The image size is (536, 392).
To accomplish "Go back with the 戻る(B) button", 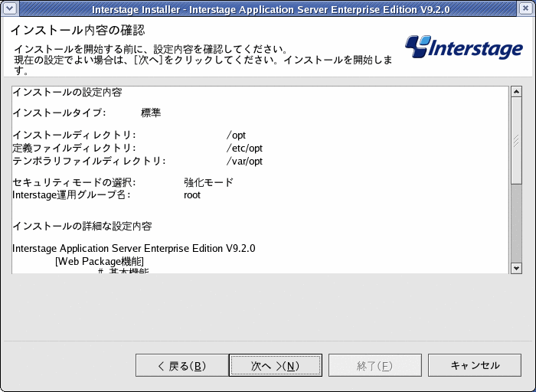I will click(x=182, y=365).
